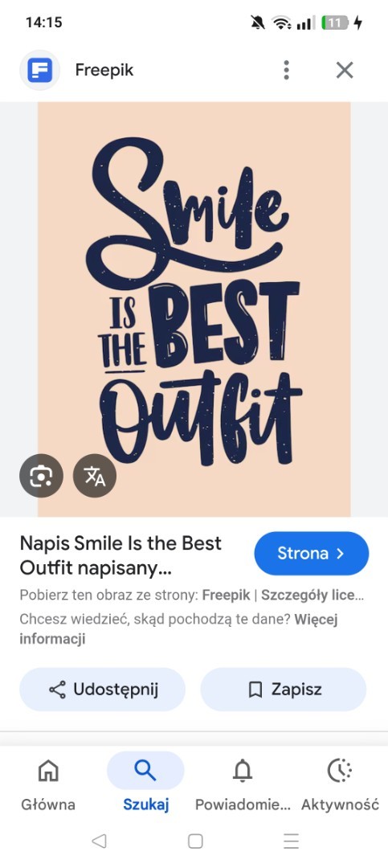This screenshot has height=868, width=388.
Task: Open Szczegóły licencji link
Action: point(312,595)
